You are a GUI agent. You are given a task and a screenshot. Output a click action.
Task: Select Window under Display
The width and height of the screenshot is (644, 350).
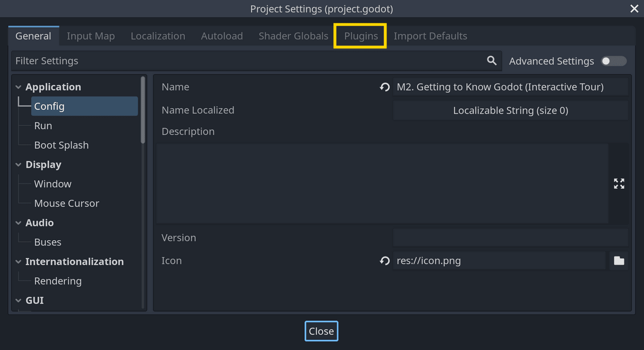(53, 184)
